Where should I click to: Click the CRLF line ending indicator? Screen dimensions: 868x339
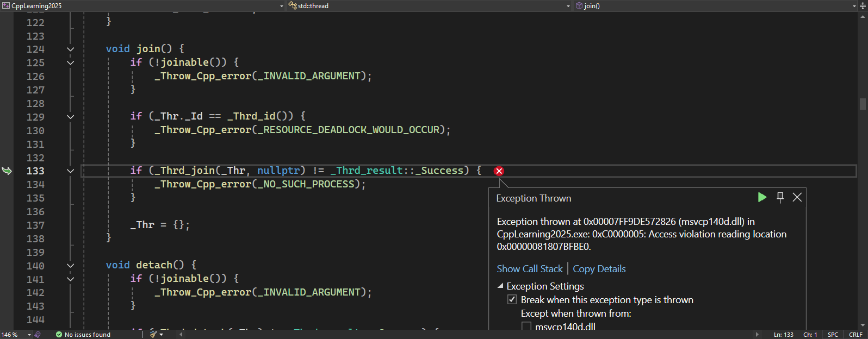pyautogui.click(x=855, y=335)
